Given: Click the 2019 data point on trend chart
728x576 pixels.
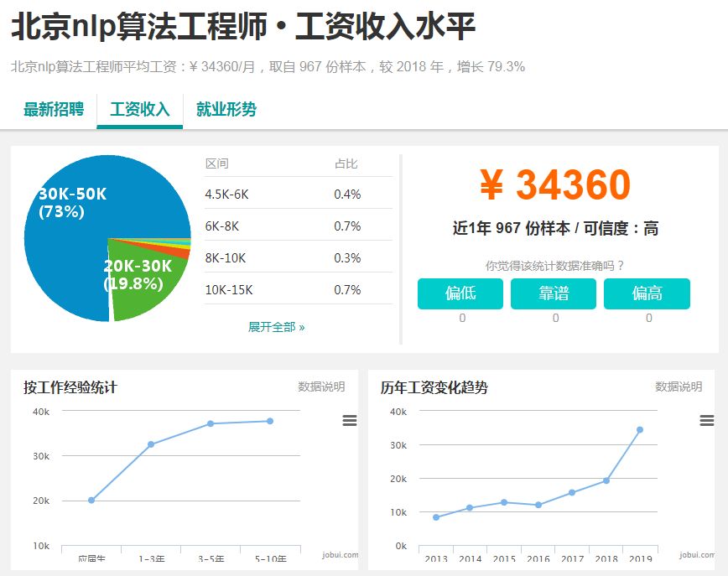Looking at the screenshot, I should tap(640, 430).
